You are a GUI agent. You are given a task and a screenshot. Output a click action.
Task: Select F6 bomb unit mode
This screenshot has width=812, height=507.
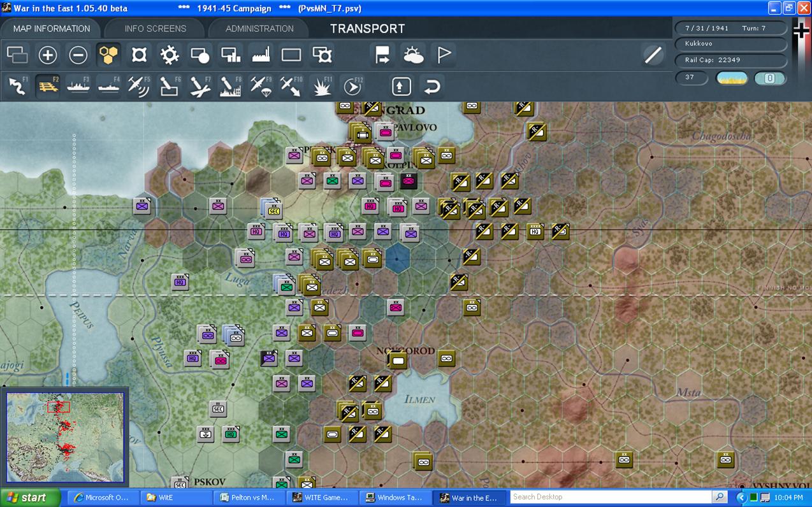pyautogui.click(x=170, y=86)
